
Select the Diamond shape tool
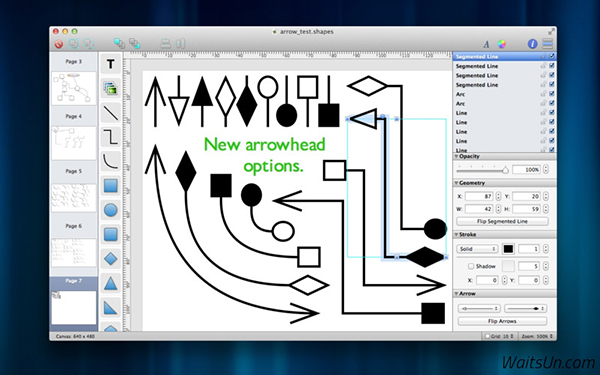(111, 259)
